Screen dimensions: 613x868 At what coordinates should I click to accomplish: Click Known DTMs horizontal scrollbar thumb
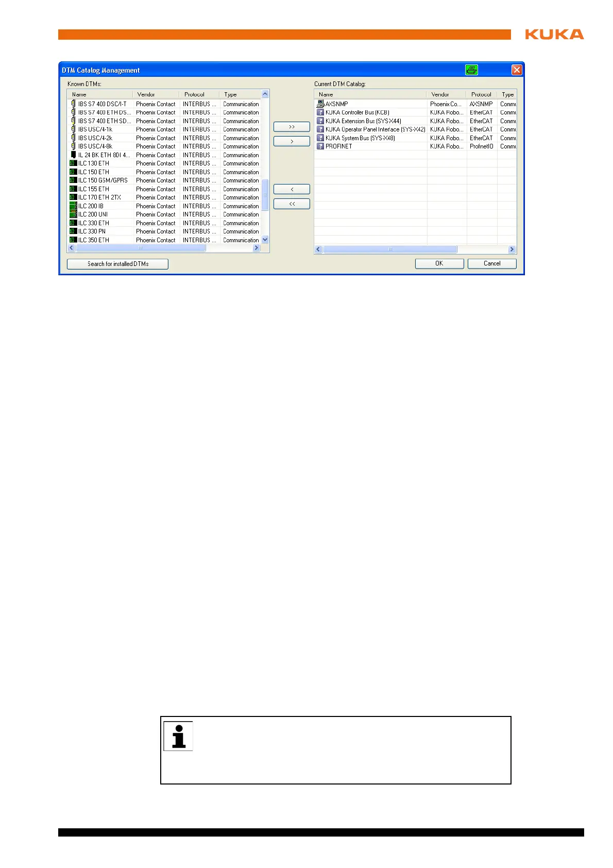141,248
